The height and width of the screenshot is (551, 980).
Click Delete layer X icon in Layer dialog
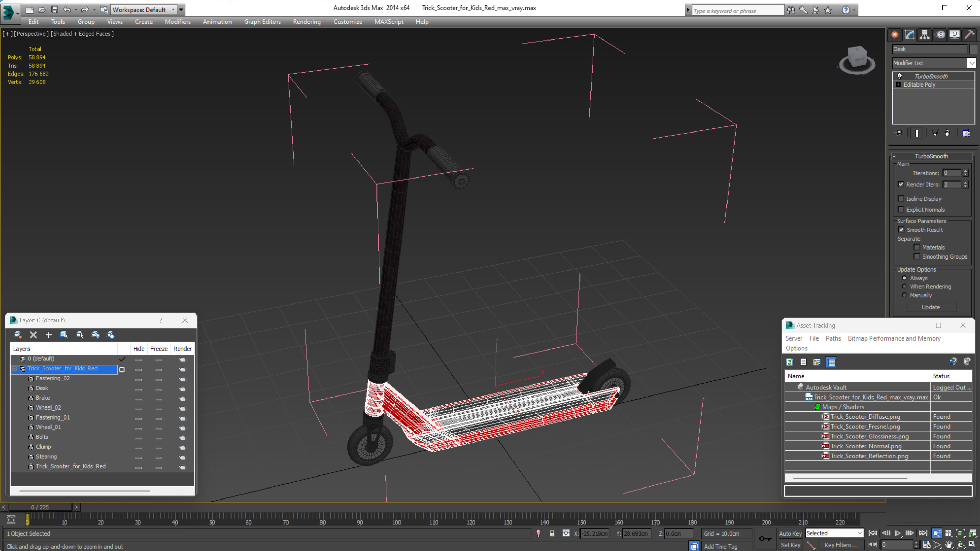[x=33, y=335]
